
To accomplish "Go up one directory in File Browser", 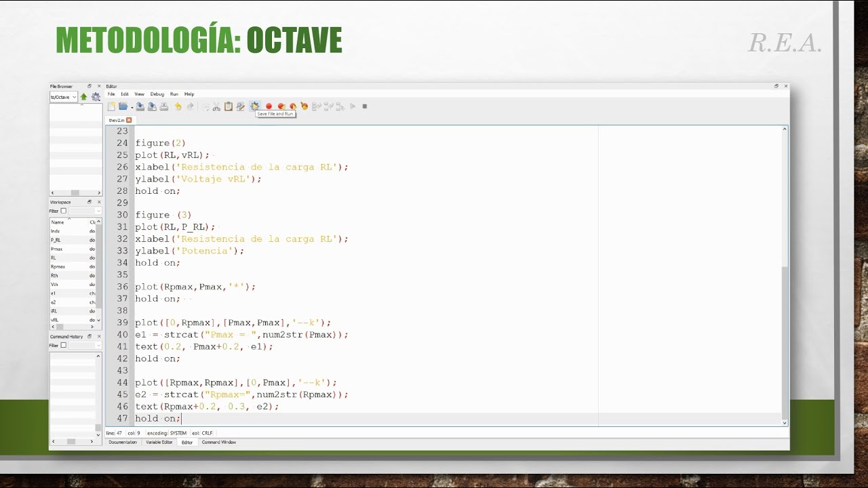I will tap(84, 97).
